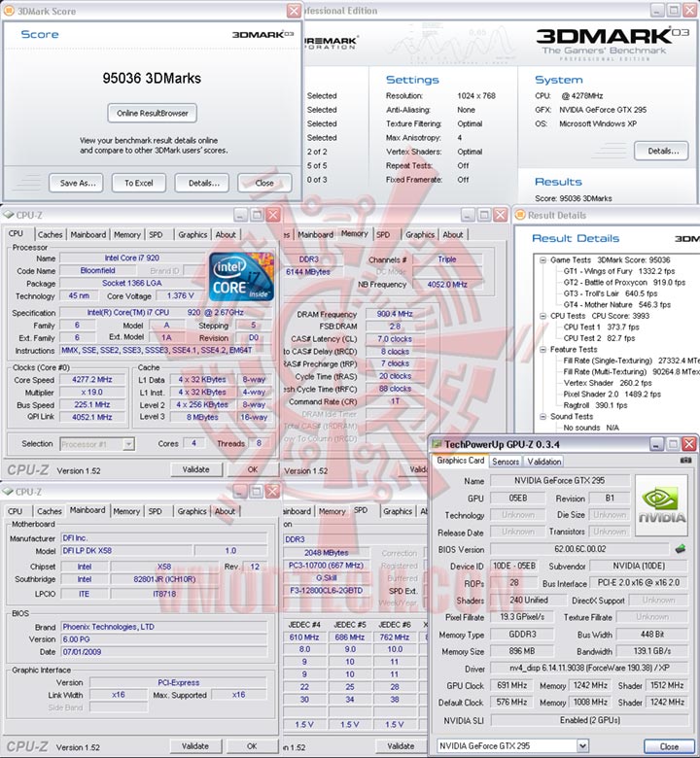Open SPD tab in CPU-Z memory timings window
This screenshot has width=700, height=758.
pyautogui.click(x=383, y=234)
